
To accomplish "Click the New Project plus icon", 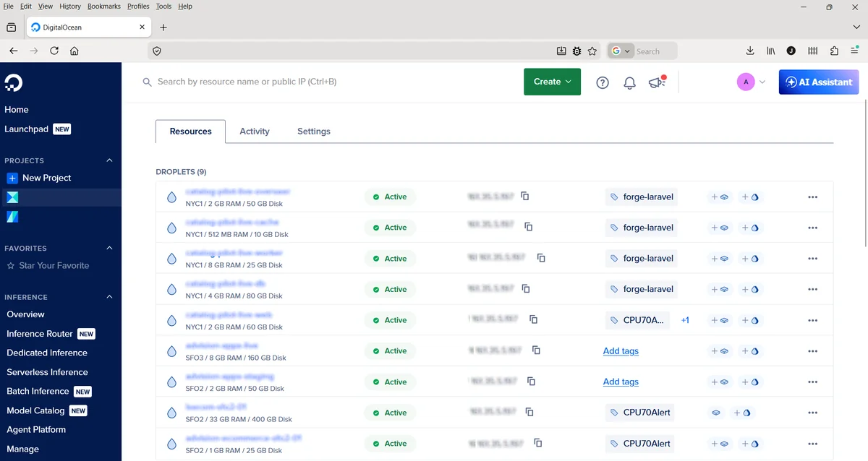I will click(x=12, y=178).
